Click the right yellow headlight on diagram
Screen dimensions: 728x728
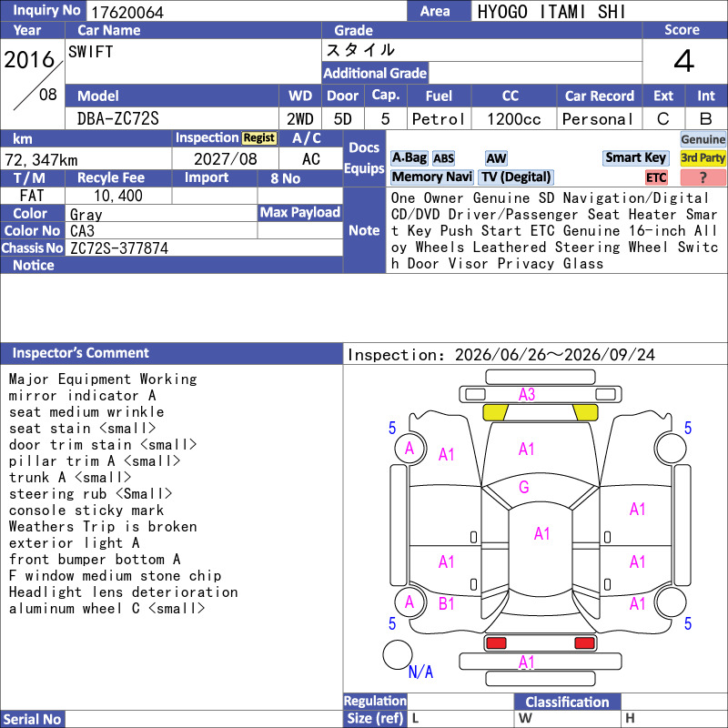tap(585, 412)
